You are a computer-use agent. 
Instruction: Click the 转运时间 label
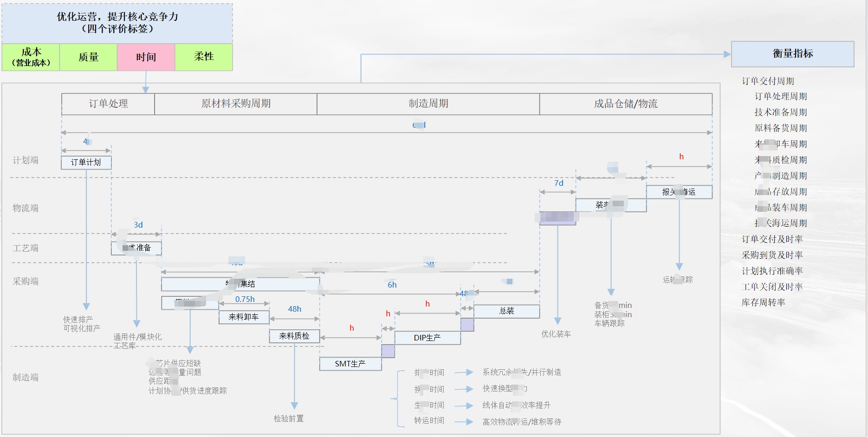point(429,420)
